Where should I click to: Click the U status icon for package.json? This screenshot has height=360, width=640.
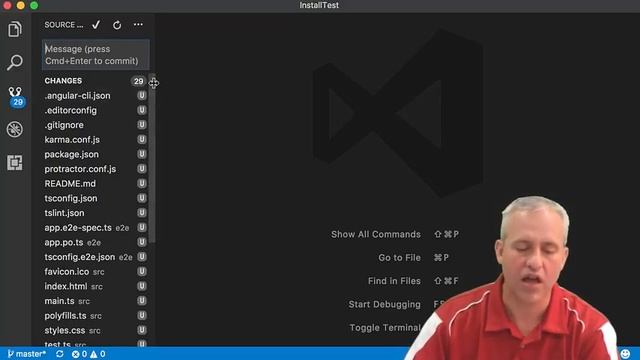pyautogui.click(x=142, y=154)
